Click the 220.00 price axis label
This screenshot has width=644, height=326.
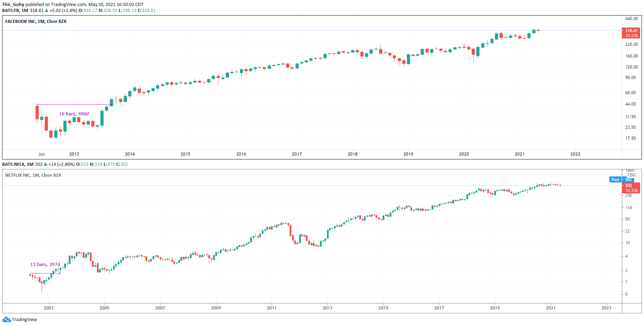(631, 44)
